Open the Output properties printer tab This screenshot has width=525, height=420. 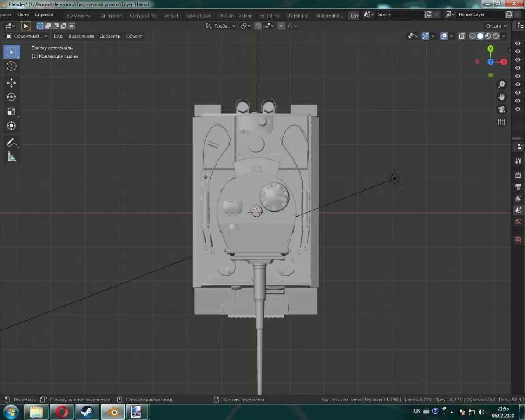click(x=519, y=187)
